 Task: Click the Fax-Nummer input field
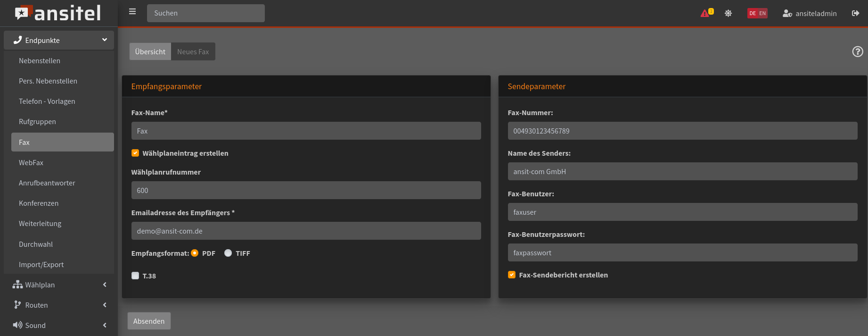pyautogui.click(x=682, y=131)
